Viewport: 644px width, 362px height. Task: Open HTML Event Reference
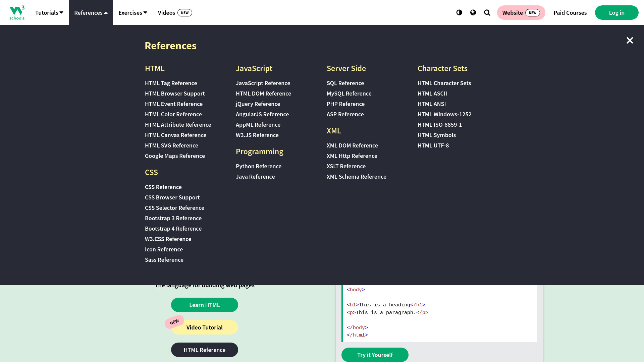coord(174,104)
